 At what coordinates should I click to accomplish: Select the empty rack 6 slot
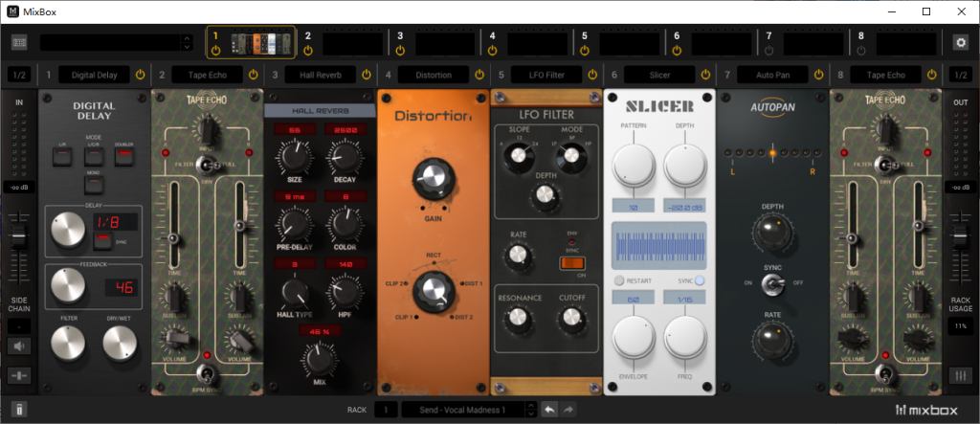[722, 44]
